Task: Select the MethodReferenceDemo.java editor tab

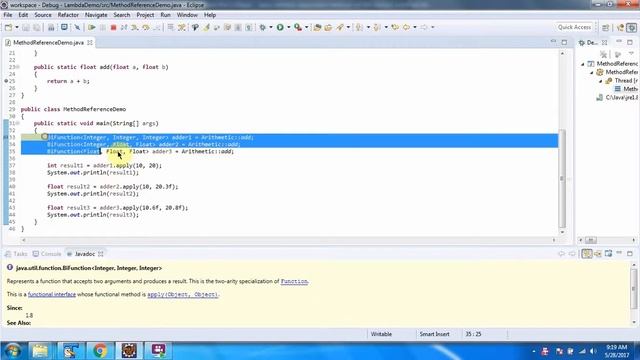Action: (48, 42)
